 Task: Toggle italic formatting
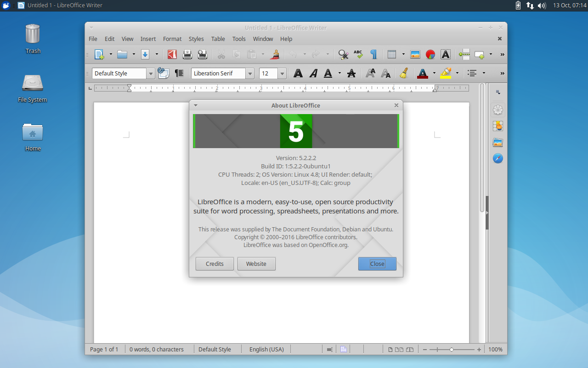(x=313, y=73)
